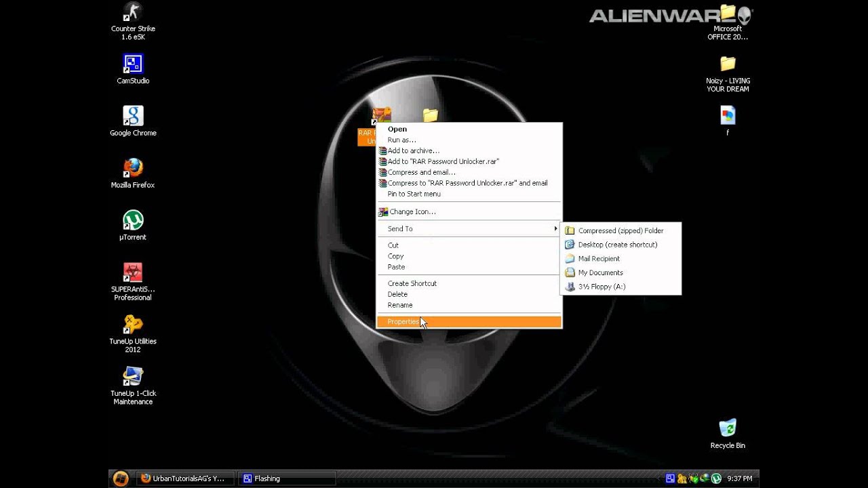Choose Paste from the context menu
The height and width of the screenshot is (488, 868).
469,267
